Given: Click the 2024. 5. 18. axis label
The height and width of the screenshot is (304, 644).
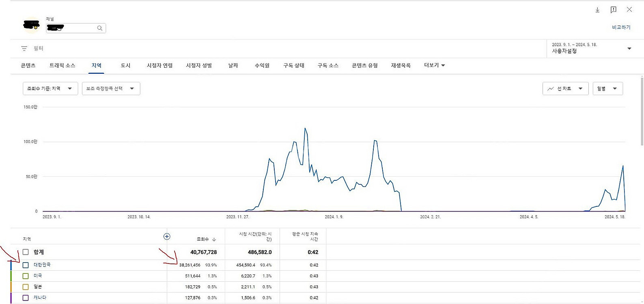Looking at the screenshot, I should [615, 217].
